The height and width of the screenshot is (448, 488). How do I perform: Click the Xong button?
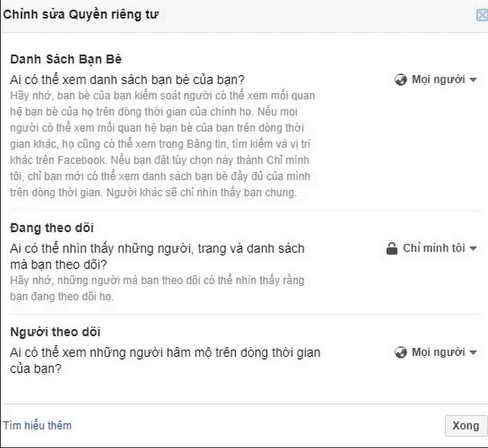[466, 425]
